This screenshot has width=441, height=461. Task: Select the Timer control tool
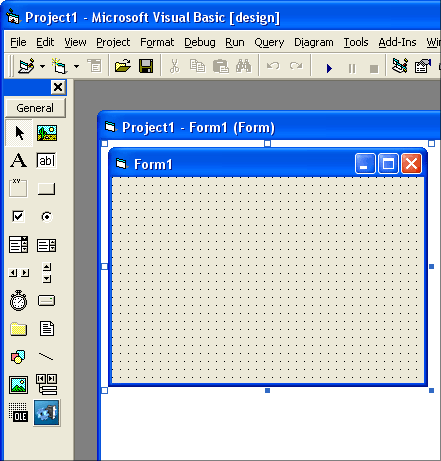(x=19, y=301)
